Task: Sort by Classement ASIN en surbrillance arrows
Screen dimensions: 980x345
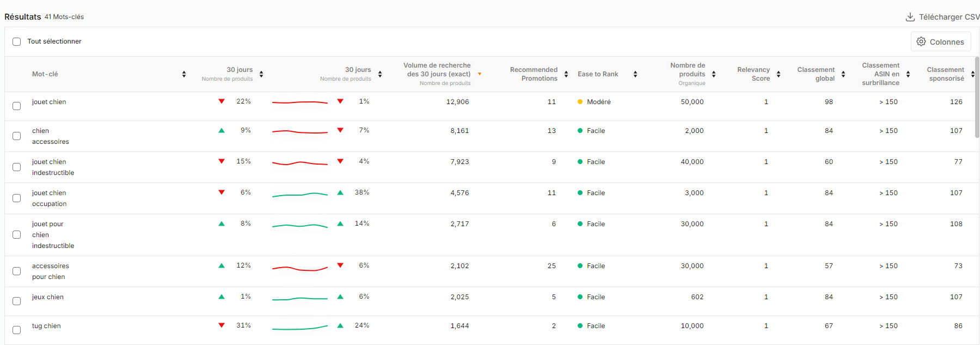Action: click(908, 74)
